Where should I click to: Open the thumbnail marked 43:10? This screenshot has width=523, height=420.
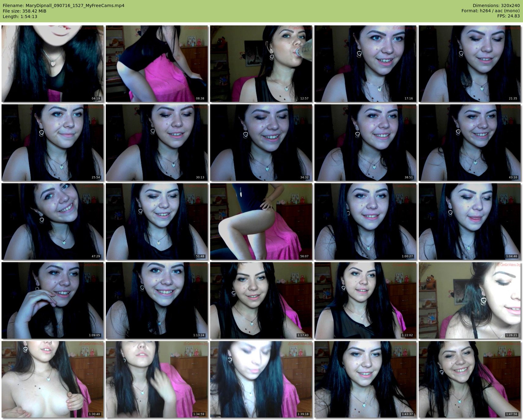470,143
